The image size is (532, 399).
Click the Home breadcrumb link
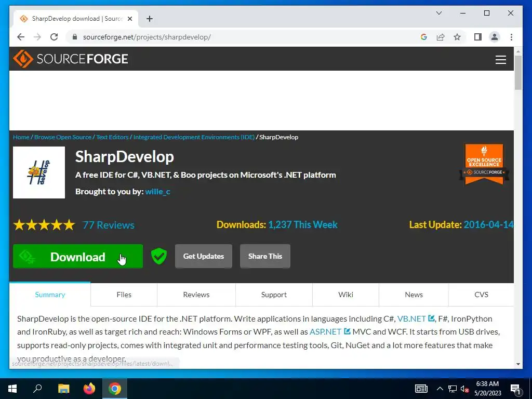pos(21,137)
